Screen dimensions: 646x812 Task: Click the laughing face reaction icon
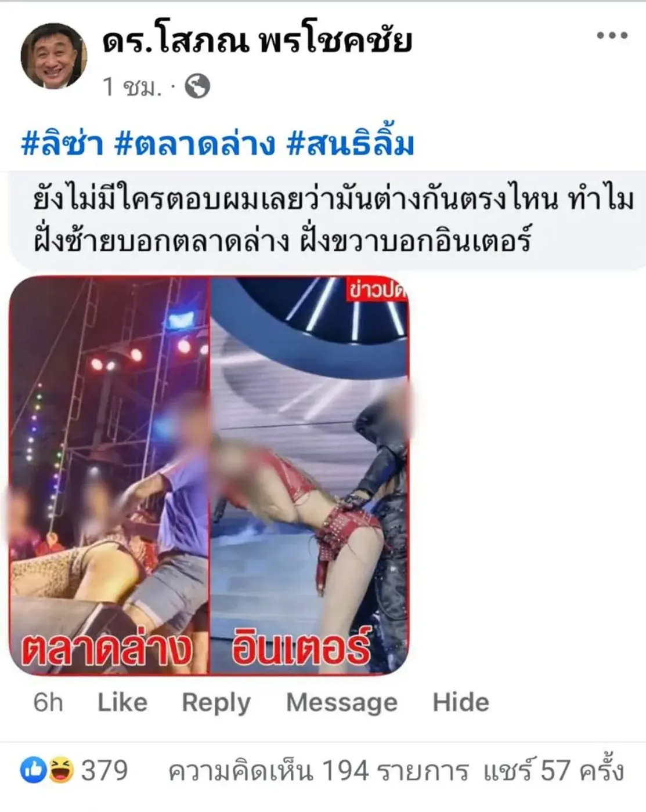pyautogui.click(x=61, y=771)
